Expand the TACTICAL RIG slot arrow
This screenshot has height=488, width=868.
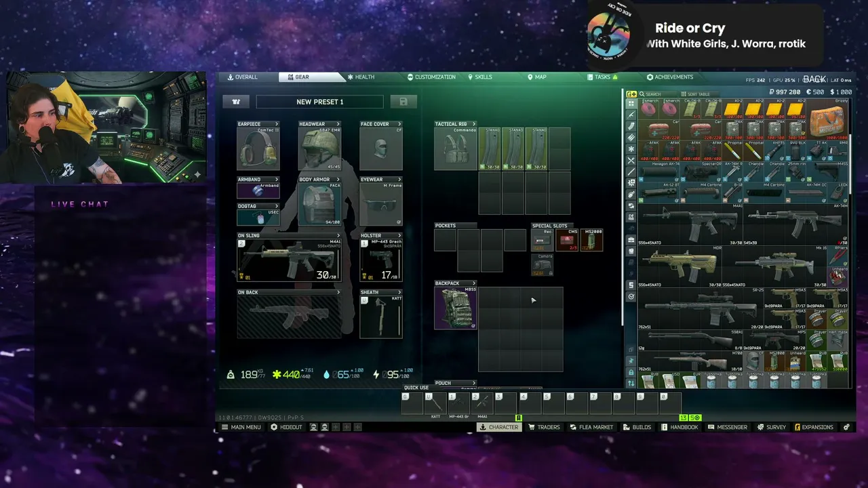(x=473, y=124)
